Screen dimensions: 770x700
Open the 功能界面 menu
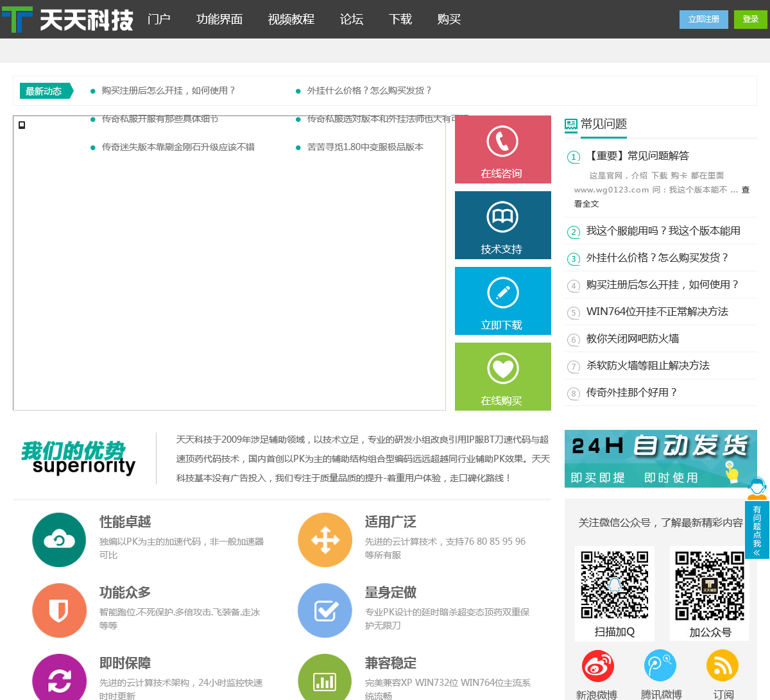(219, 19)
